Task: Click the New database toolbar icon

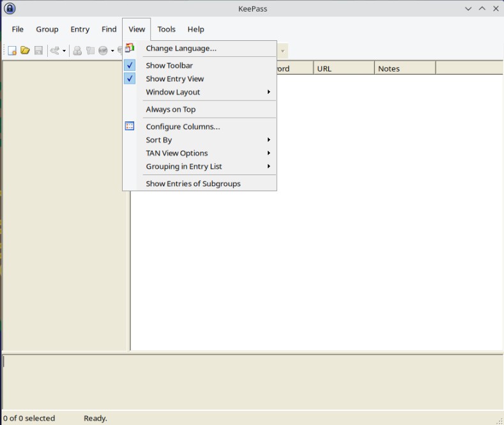Action: click(x=12, y=50)
